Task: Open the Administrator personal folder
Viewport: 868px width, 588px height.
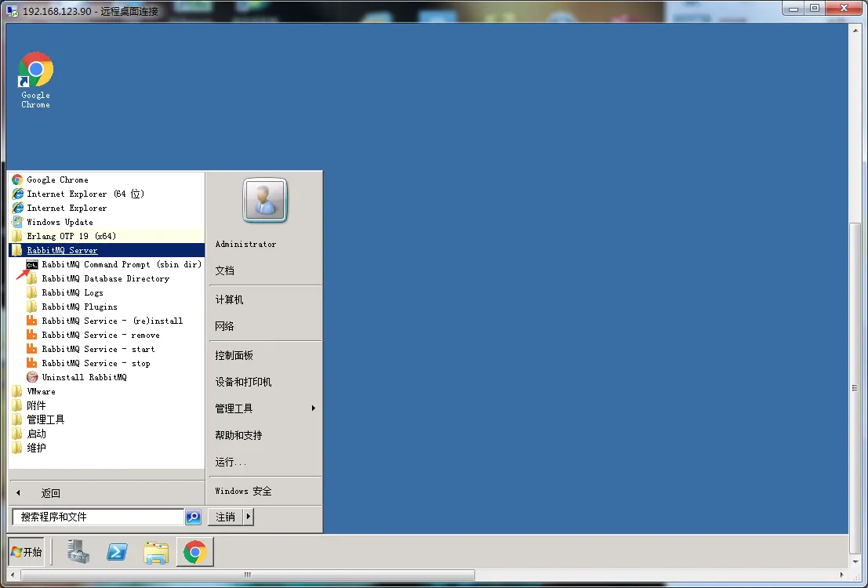Action: click(266, 244)
